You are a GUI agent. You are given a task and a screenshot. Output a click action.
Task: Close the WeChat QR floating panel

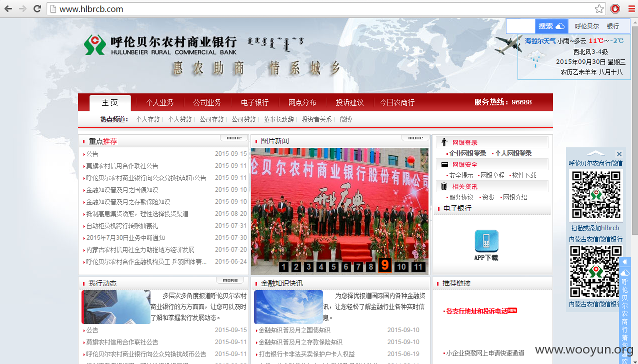tap(619, 154)
